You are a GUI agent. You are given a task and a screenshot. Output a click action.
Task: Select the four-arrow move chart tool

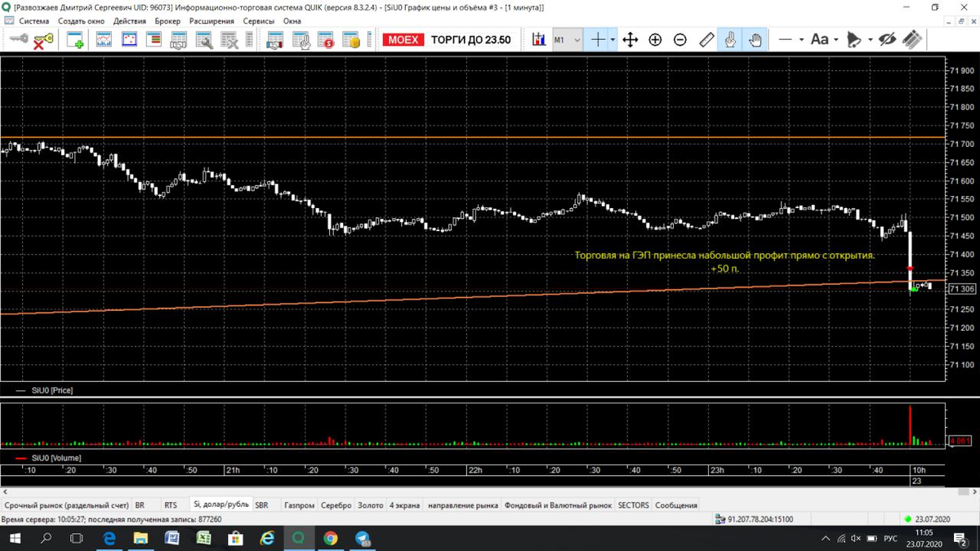630,39
